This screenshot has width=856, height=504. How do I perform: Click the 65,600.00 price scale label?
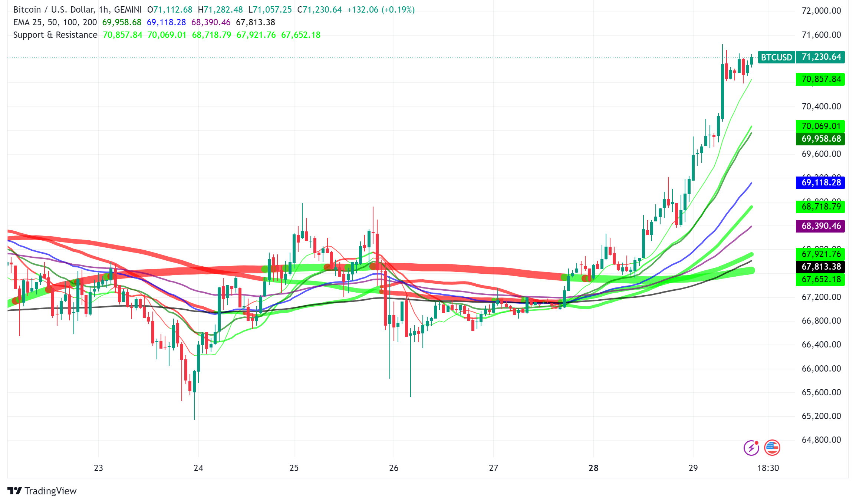click(822, 392)
